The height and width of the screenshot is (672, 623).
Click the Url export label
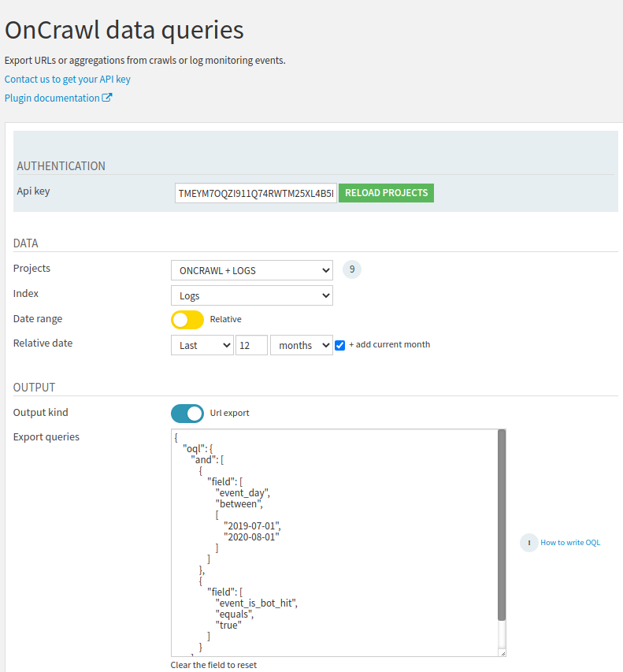click(229, 413)
